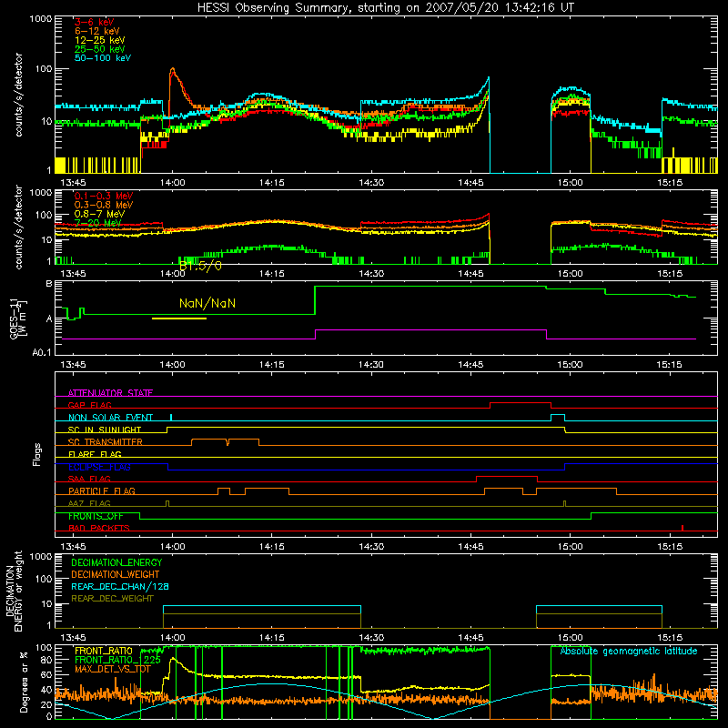Click the FRONT_RATIO legend label
728x728 pixels.
click(104, 651)
